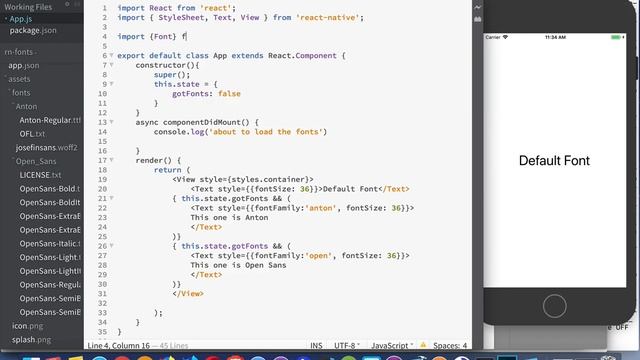Collapse the this.state fold at line 9

[x=111, y=84]
